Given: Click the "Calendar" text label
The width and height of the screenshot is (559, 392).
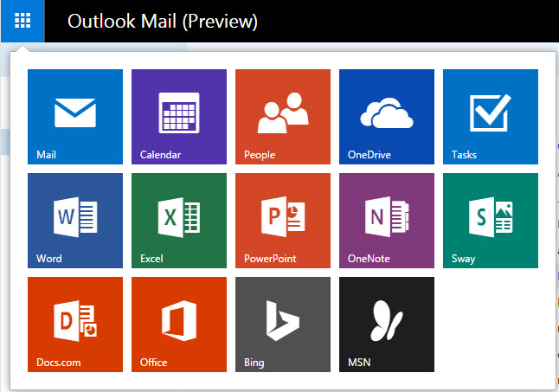Looking at the screenshot, I should coord(160,155).
